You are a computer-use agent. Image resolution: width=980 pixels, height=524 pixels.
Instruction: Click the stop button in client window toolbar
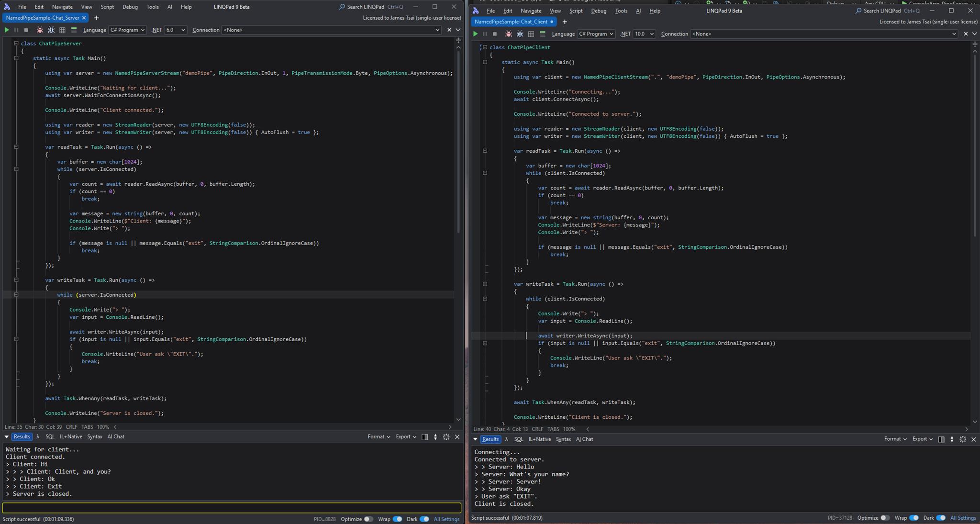coord(495,34)
